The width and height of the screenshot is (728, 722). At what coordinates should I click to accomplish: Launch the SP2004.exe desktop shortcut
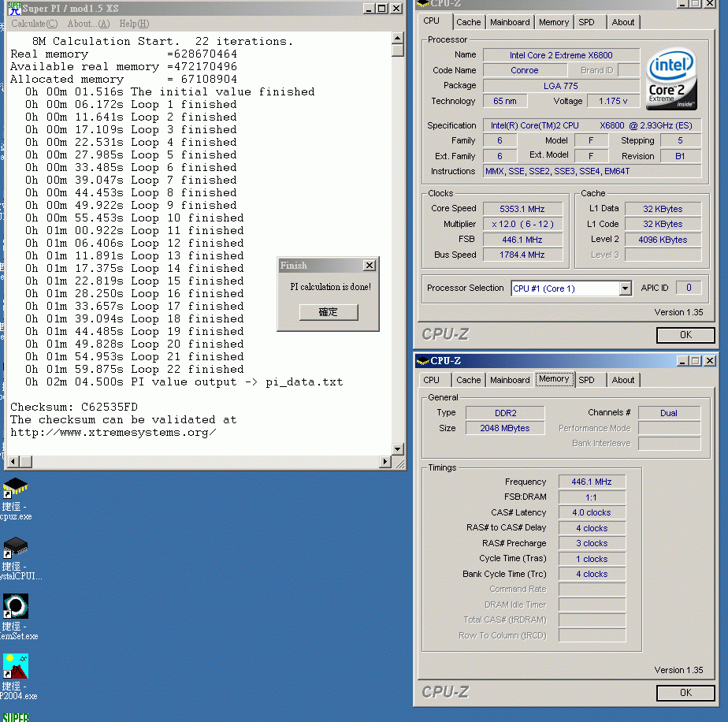click(16, 677)
